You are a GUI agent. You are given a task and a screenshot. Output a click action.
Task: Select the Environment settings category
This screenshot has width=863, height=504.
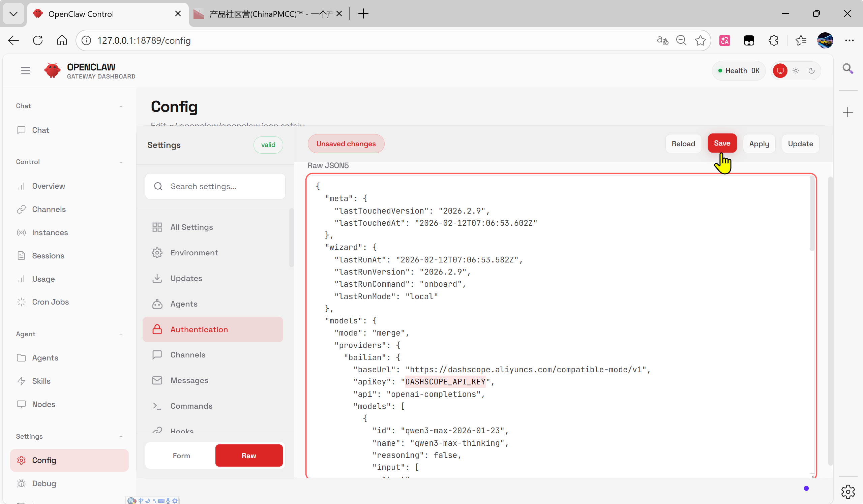tap(194, 253)
